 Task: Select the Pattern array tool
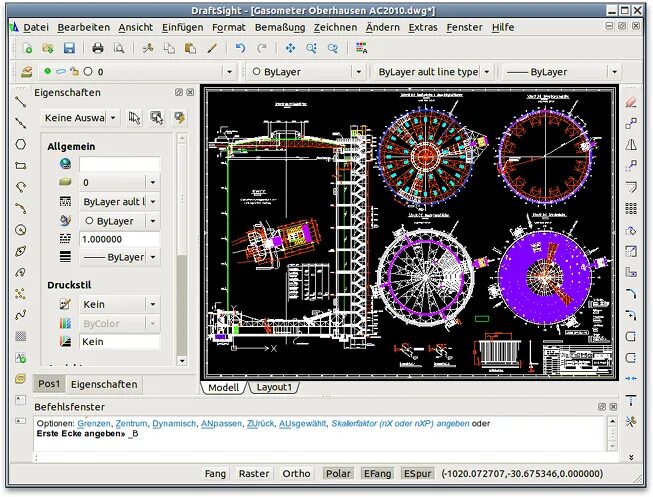click(631, 208)
